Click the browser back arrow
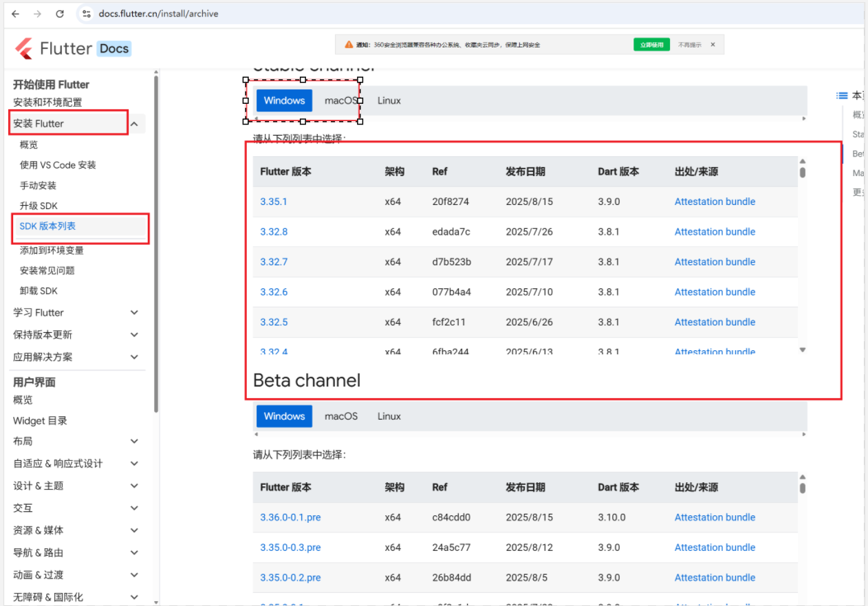 click(x=15, y=14)
